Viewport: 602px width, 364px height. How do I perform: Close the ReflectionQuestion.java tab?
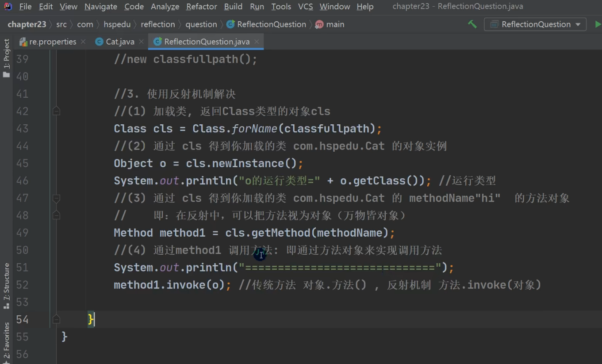click(x=257, y=42)
